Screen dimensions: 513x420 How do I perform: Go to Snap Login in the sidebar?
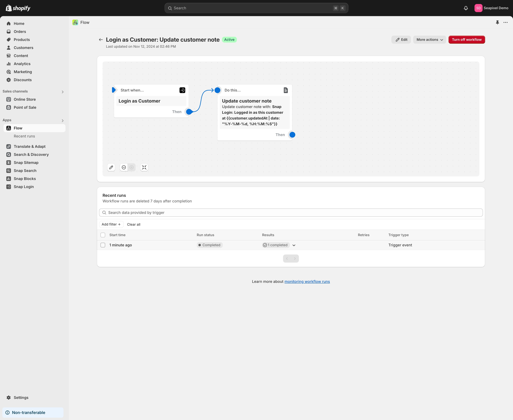(24, 187)
